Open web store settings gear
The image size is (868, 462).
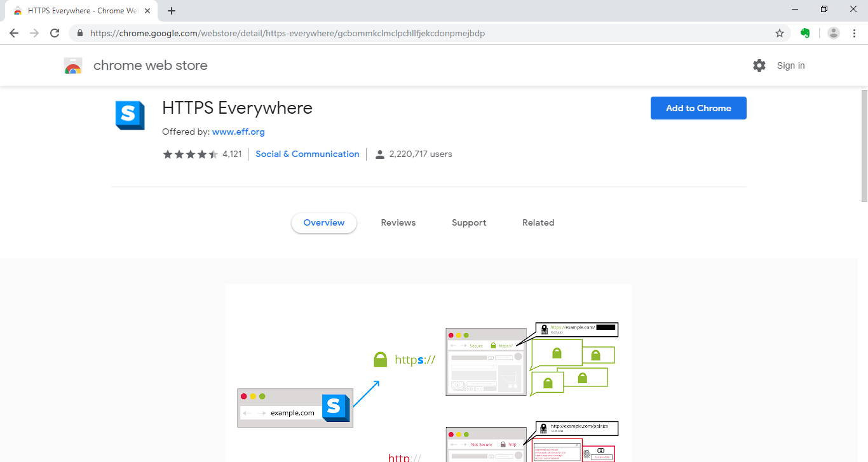coord(759,65)
